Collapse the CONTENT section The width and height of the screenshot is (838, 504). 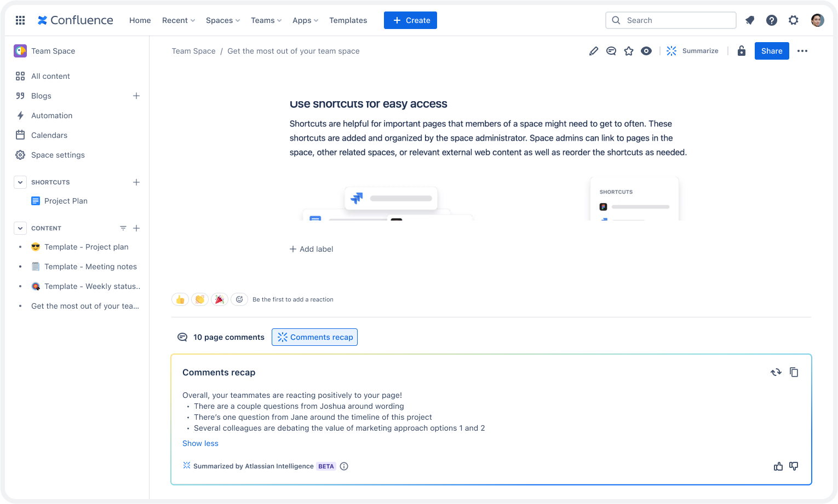20,228
